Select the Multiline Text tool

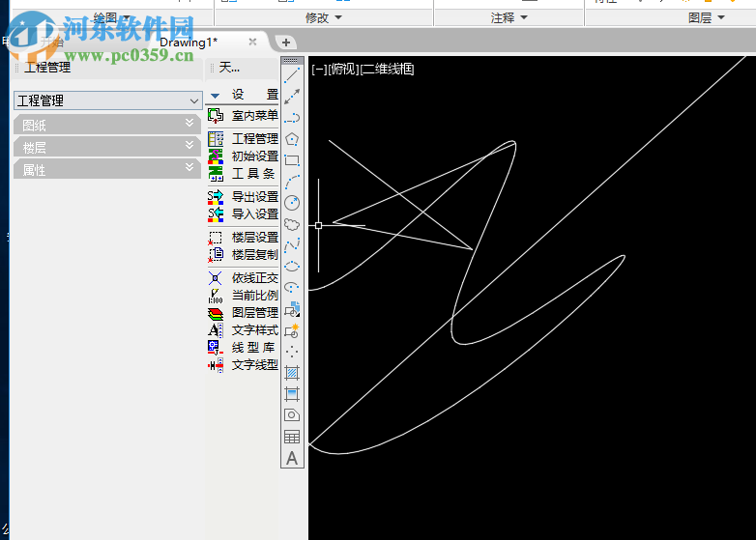pyautogui.click(x=292, y=458)
